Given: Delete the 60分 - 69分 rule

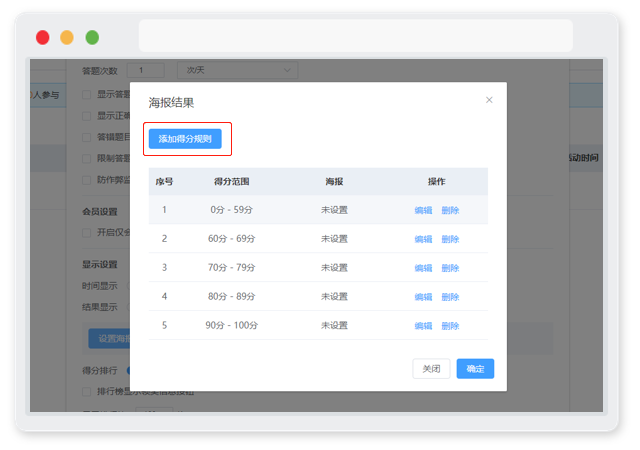Looking at the screenshot, I should [450, 239].
